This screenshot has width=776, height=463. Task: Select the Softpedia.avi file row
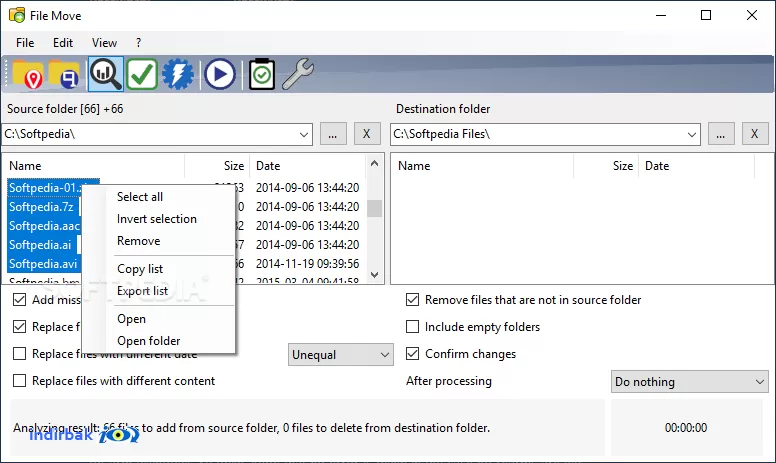(x=43, y=264)
